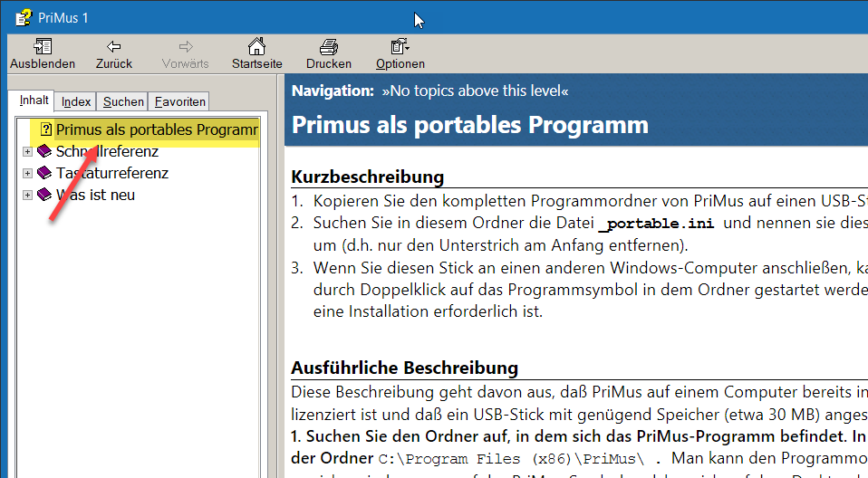Click the question-mark topic icon in tree
The image size is (868, 478).
click(47, 129)
